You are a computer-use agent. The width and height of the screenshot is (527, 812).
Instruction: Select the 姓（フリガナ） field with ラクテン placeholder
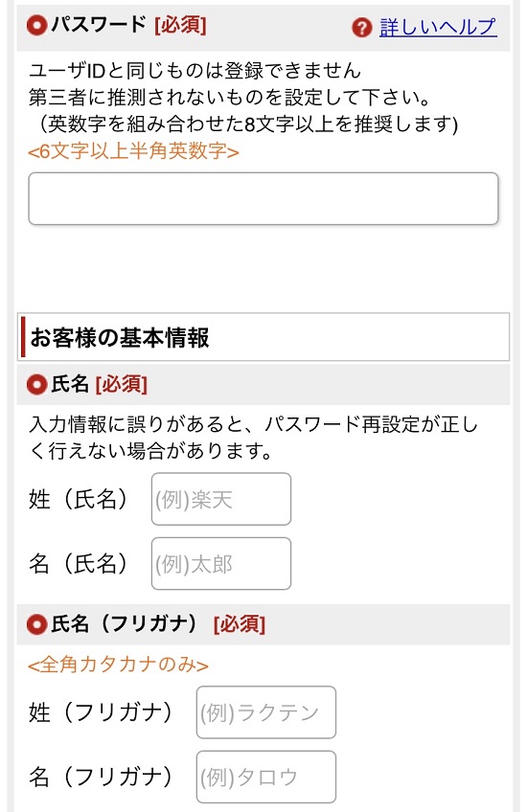pos(265,712)
